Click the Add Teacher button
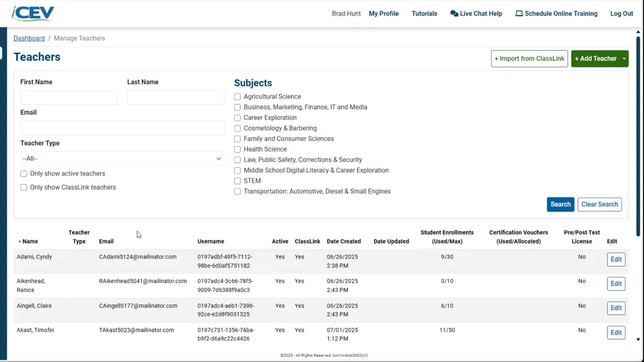This screenshot has width=644, height=362. coord(596,59)
